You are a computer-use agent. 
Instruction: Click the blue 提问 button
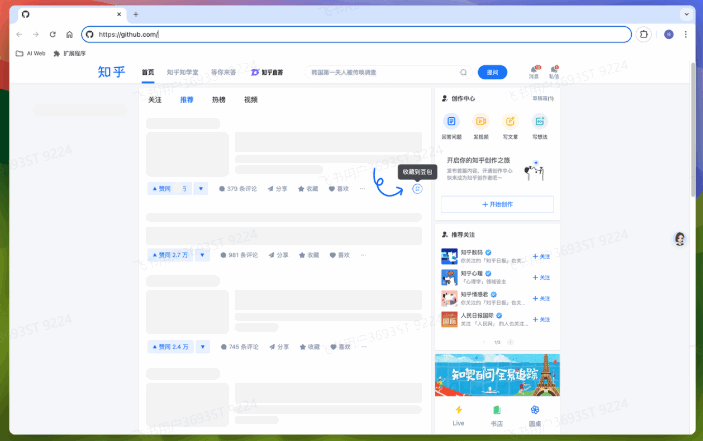click(492, 72)
